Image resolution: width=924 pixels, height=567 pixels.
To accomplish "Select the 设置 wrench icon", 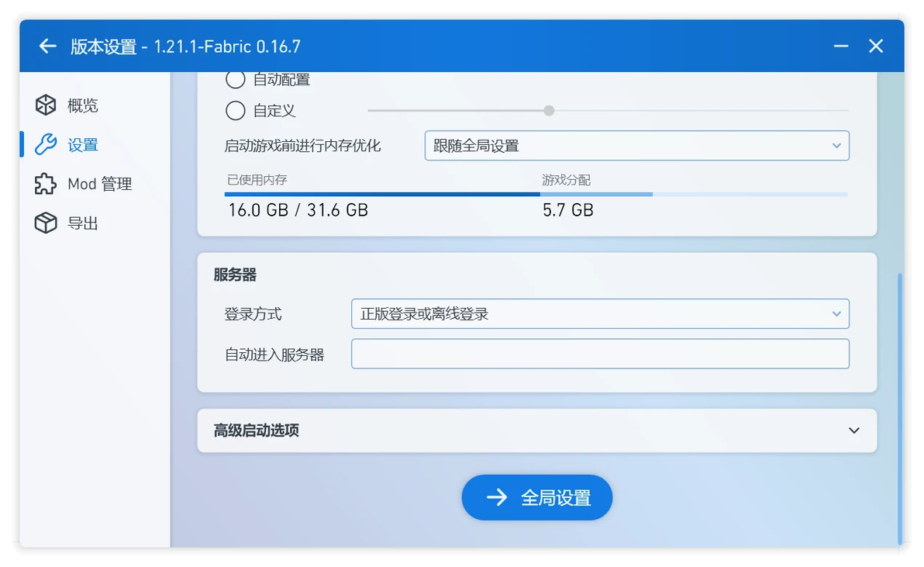I will (46, 144).
